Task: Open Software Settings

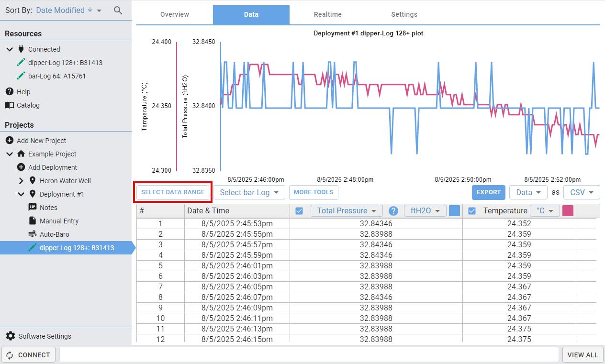Action: pos(38,336)
